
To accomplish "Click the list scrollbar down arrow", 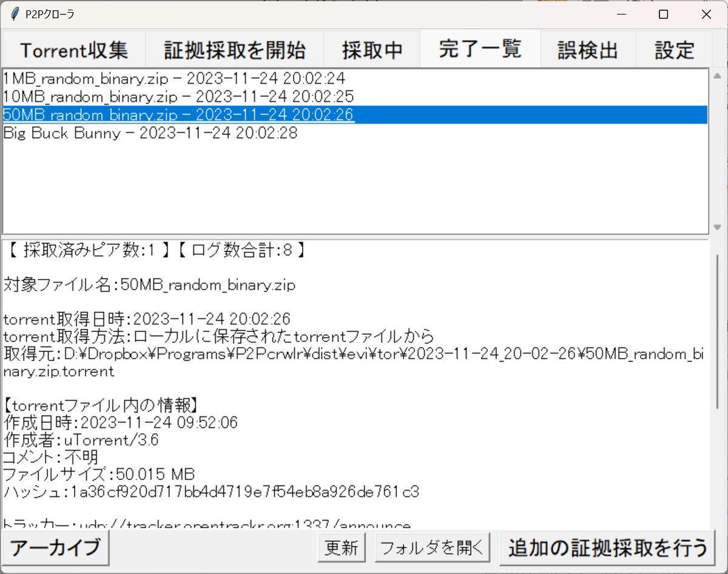I will (718, 228).
